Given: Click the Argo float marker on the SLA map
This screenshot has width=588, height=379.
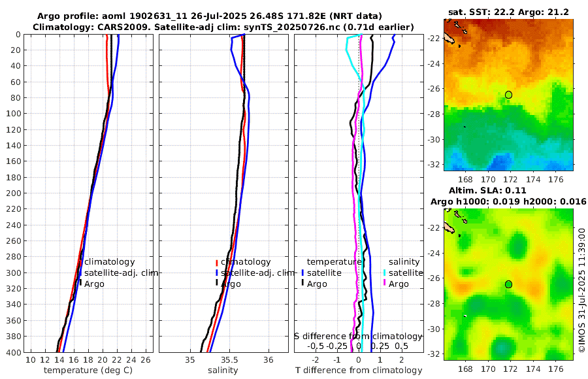Looking at the screenshot, I should [508, 284].
